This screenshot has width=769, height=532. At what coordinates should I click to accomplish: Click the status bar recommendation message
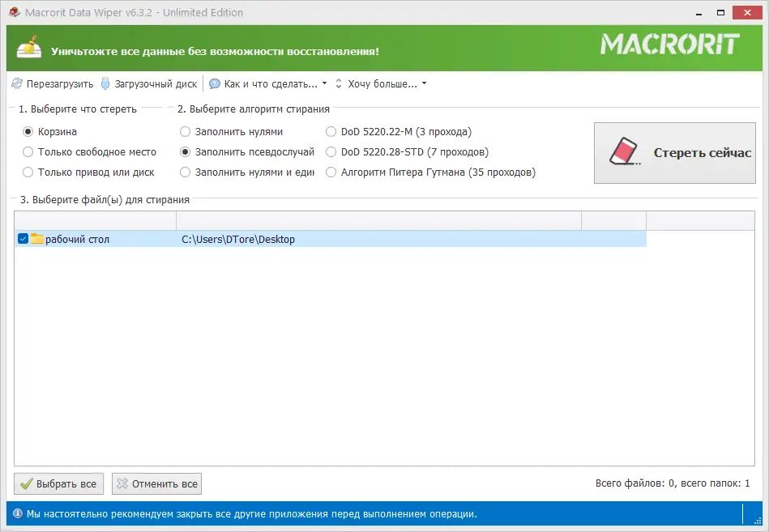point(251,514)
